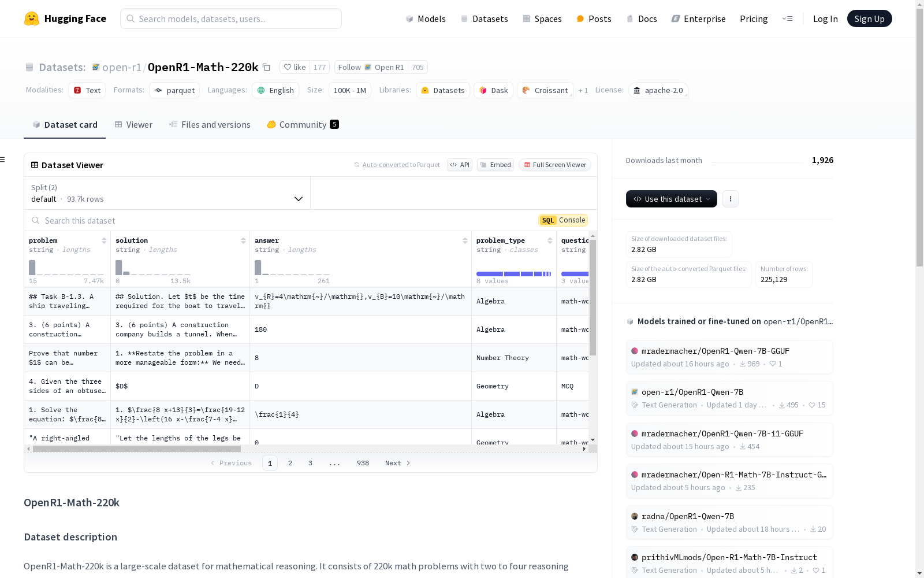Select the Dataset card tab
This screenshot has width=924, height=578.
pos(65,124)
